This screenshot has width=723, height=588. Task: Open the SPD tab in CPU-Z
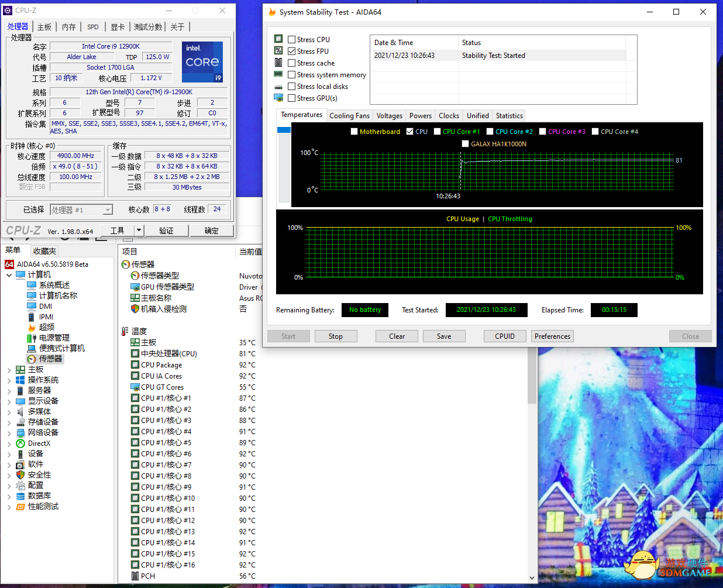(92, 27)
